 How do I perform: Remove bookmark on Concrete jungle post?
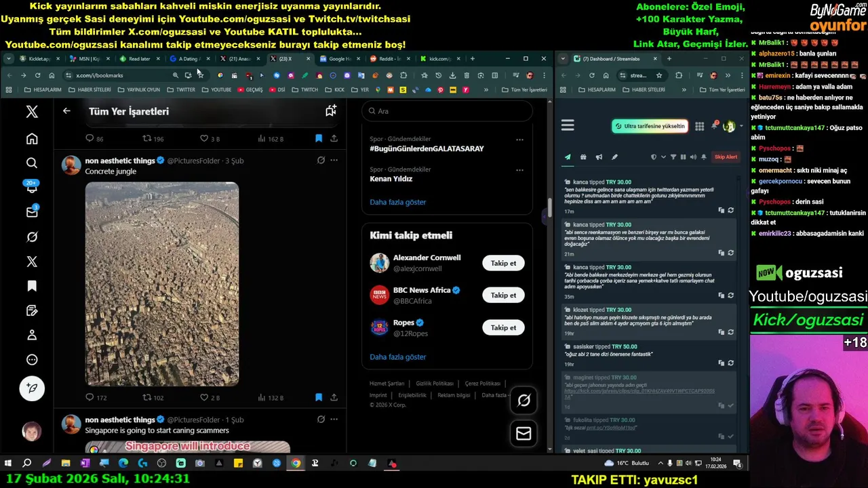[319, 398]
